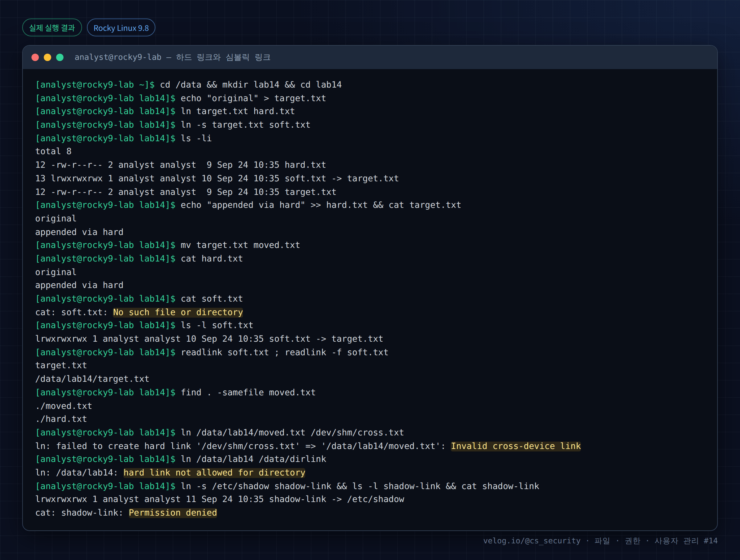The height and width of the screenshot is (560, 740).
Task: Click the command 'ls -l soft.txt'
Action: (x=217, y=325)
